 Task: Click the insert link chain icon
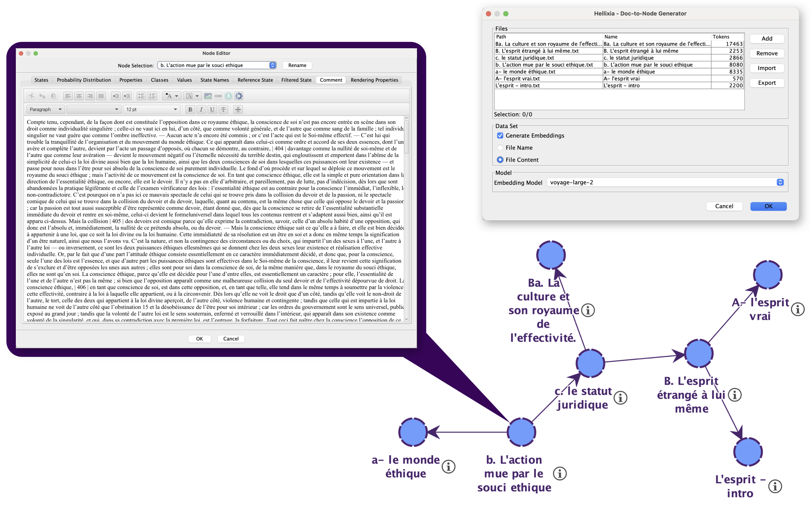[218, 96]
